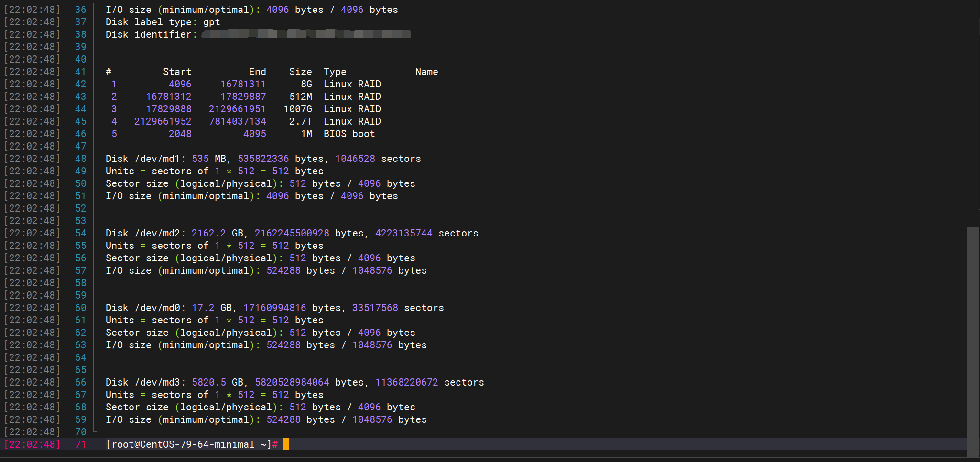
Task: Click start sector 2129661952 of partition 4
Action: click(163, 121)
